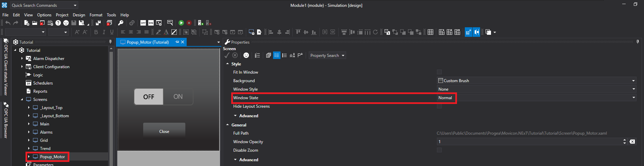This screenshot has width=644, height=166.
Task: Click the Close button on canvas
Action: coord(164,131)
